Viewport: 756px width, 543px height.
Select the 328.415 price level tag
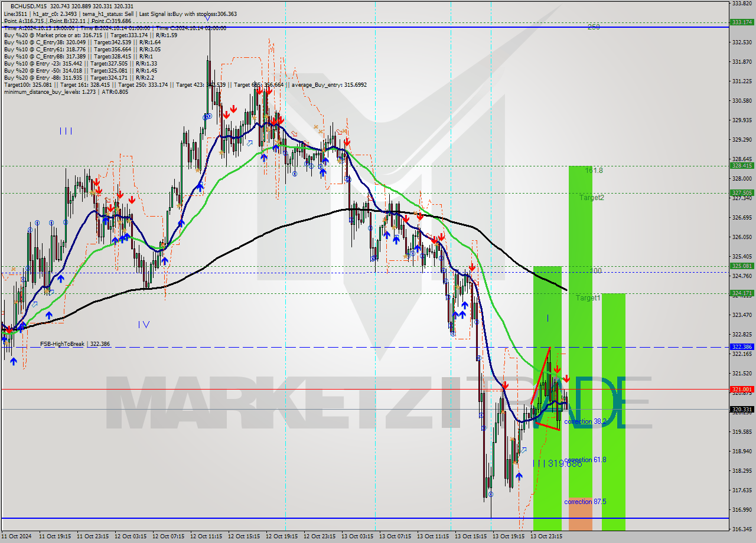click(x=742, y=166)
